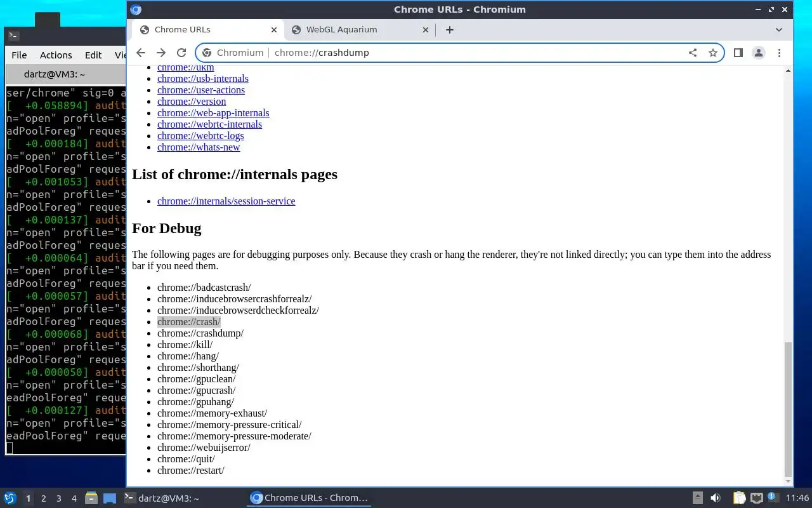Image resolution: width=812 pixels, height=508 pixels.
Task: Click the browser forward arrow
Action: pos(161,53)
